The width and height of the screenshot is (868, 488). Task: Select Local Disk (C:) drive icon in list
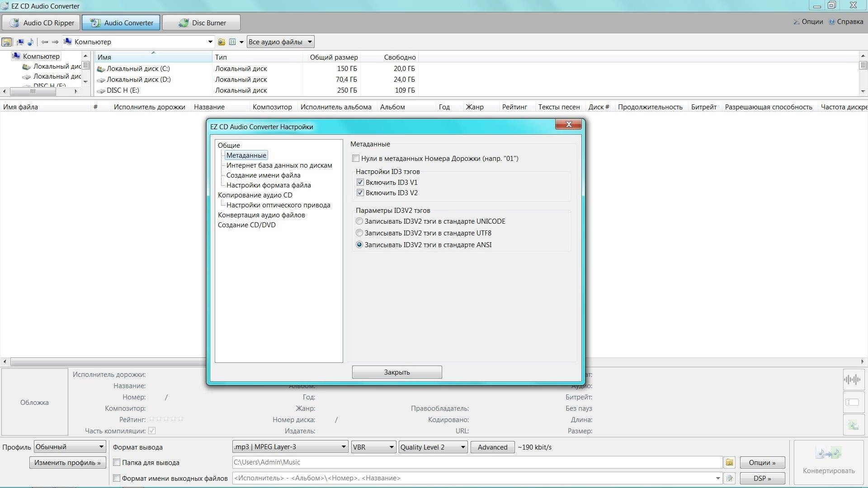(101, 69)
